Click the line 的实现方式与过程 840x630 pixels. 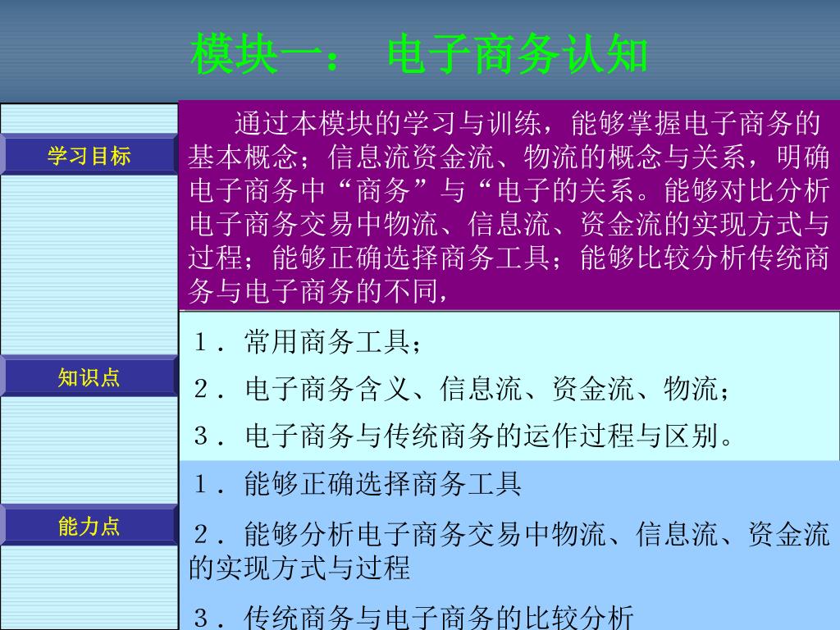pos(299,568)
